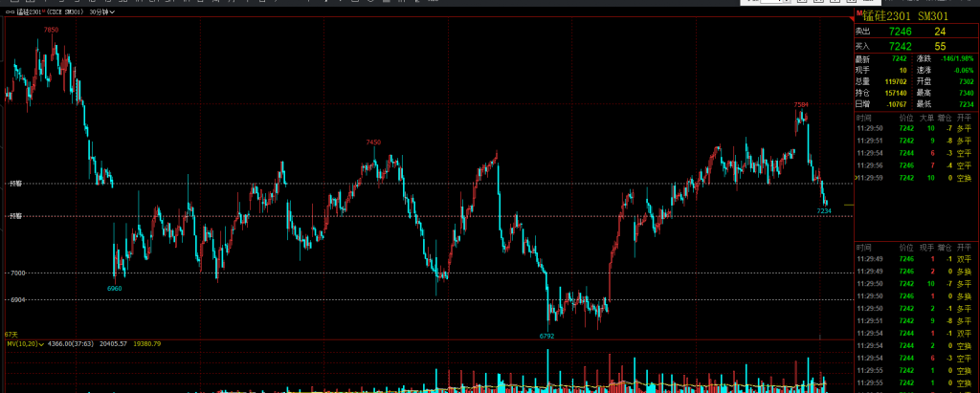Select the 7000 horizontal price line label
The height and width of the screenshot is (393, 980).
click(x=18, y=273)
